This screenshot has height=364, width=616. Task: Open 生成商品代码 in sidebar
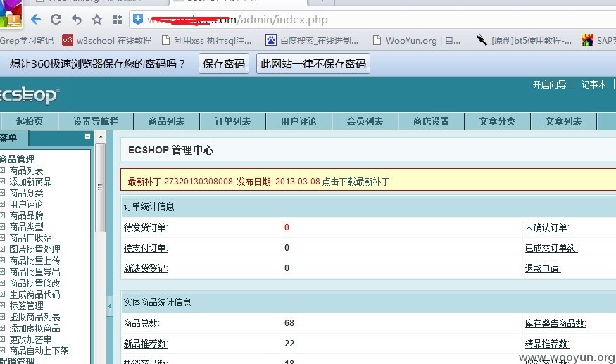pyautogui.click(x=35, y=294)
